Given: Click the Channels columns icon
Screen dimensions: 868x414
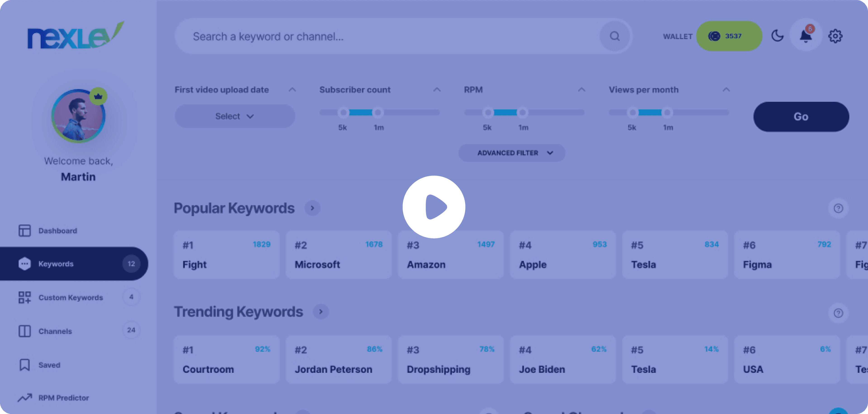Looking at the screenshot, I should point(24,331).
